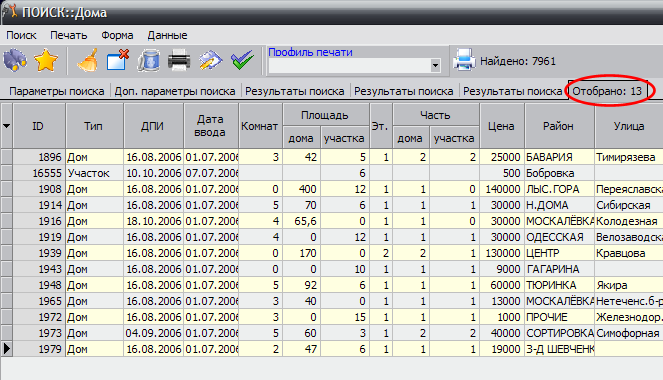
Task: Click the pencil edit note icon
Action: [x=210, y=60]
